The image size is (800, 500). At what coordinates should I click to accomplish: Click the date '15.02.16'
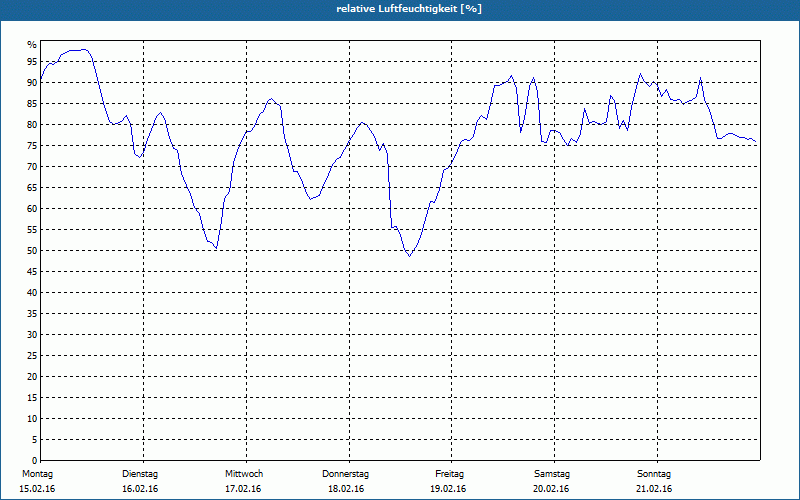point(37,489)
